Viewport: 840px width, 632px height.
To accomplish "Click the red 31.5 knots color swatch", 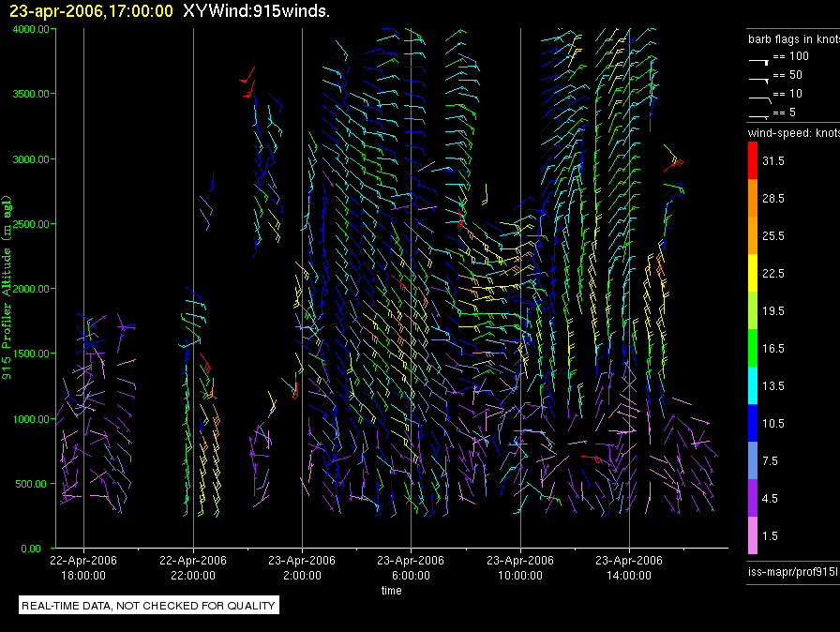I will click(753, 160).
